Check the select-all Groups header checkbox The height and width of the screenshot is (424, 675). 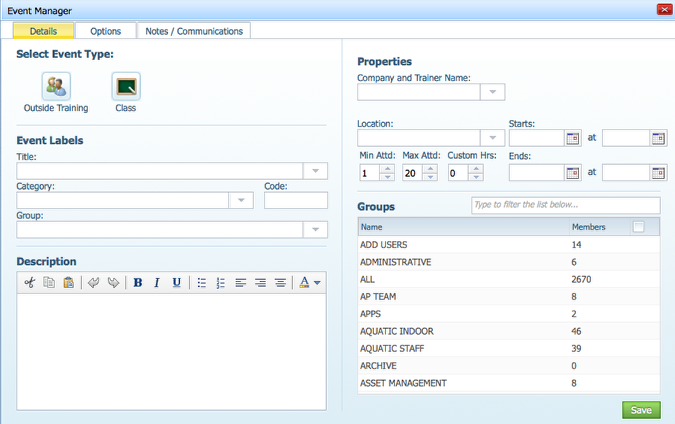point(638,227)
